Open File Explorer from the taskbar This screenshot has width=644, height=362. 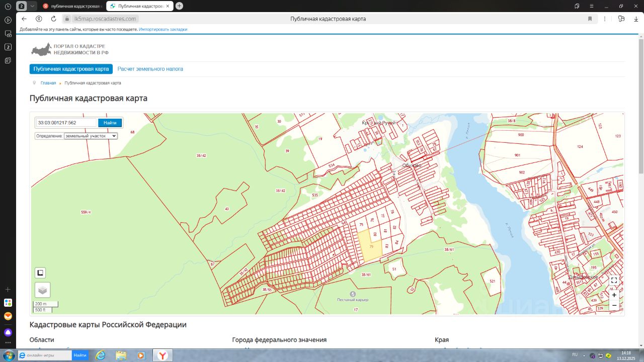point(121,355)
